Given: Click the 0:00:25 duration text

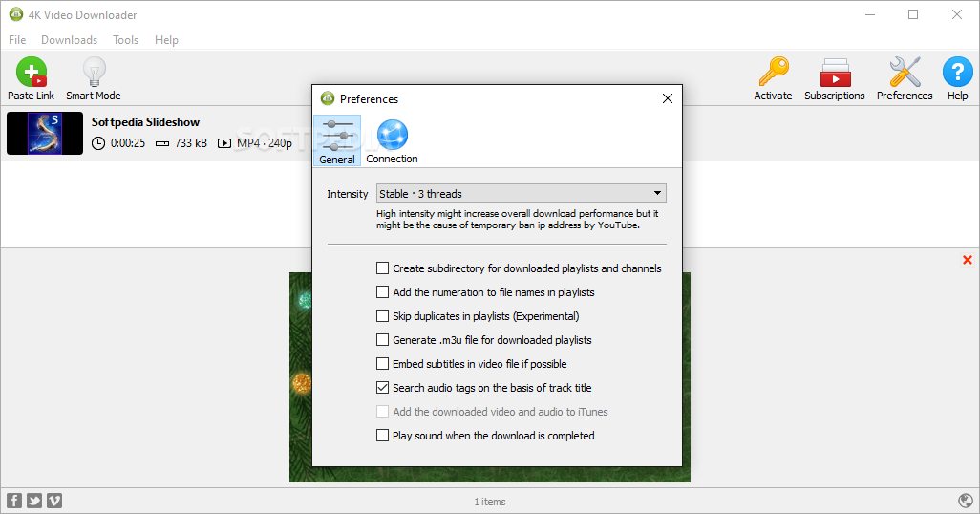Looking at the screenshot, I should [127, 143].
